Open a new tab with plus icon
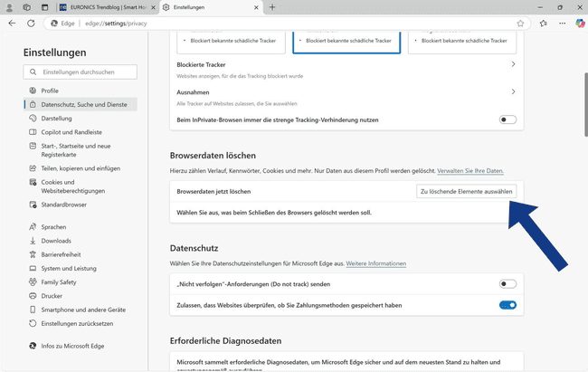Viewport: 588px width, 372px height. coord(272,7)
